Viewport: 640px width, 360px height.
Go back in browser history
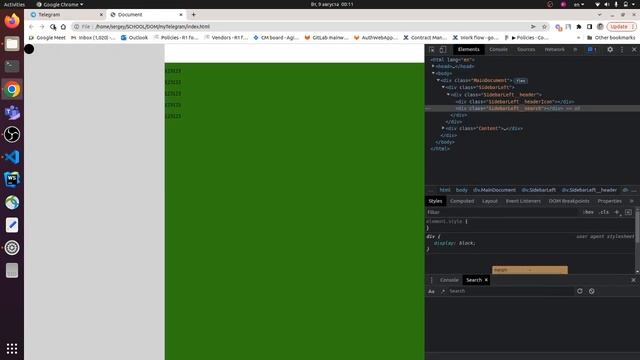point(31,27)
